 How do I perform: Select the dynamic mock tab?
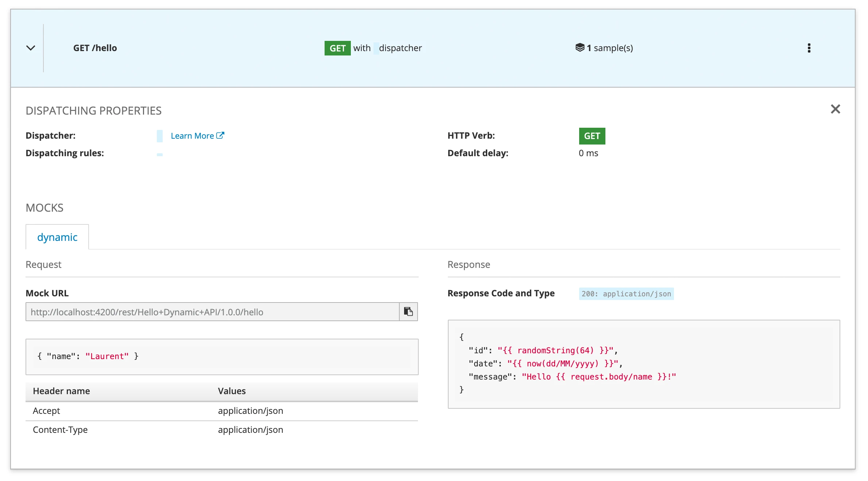pyautogui.click(x=57, y=237)
